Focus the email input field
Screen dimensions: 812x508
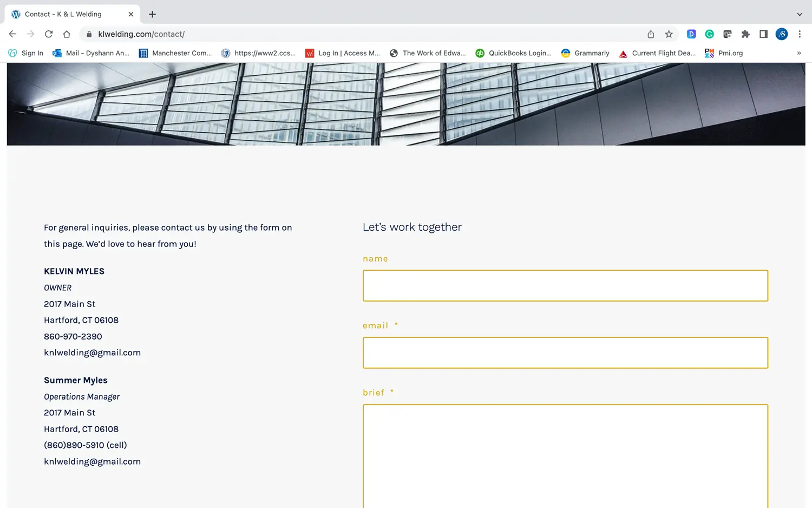(565, 353)
